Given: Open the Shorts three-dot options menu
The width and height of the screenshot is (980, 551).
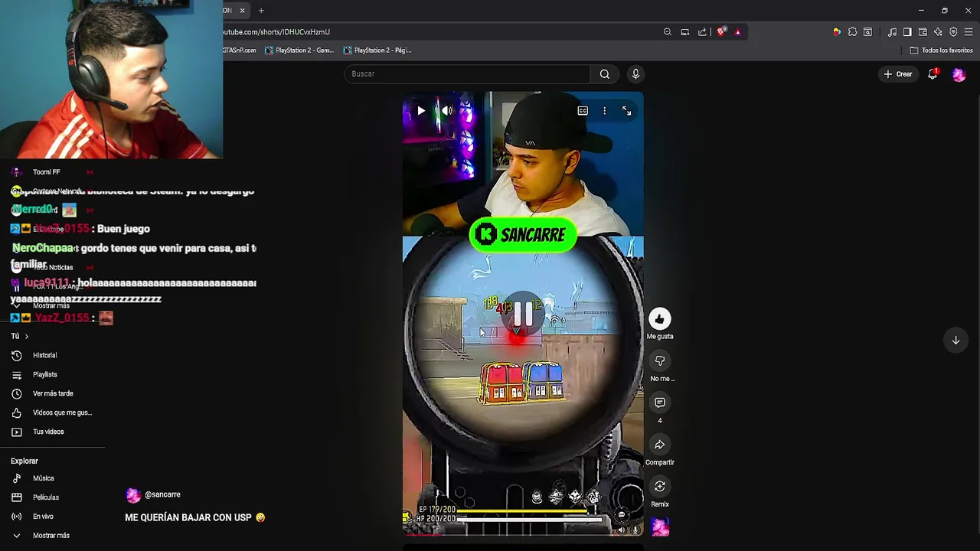Looking at the screenshot, I should click(x=605, y=111).
